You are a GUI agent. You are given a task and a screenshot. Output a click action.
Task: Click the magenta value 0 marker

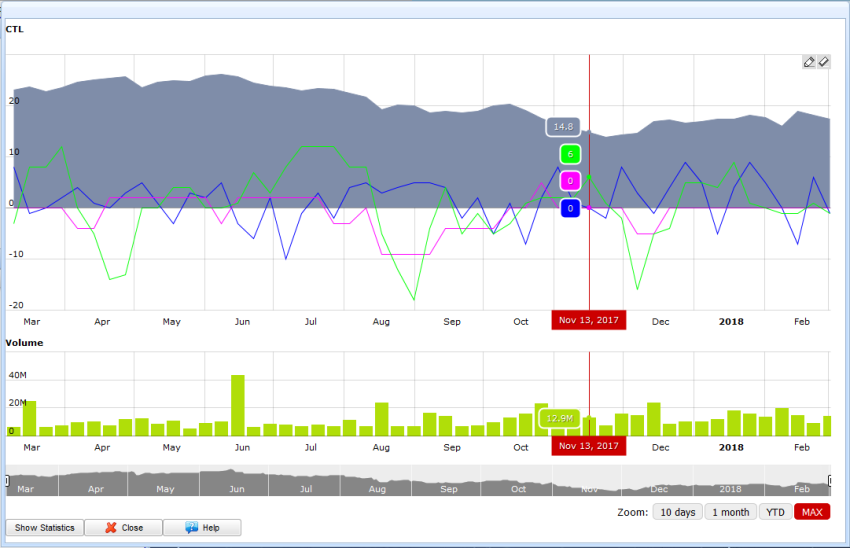pyautogui.click(x=570, y=181)
